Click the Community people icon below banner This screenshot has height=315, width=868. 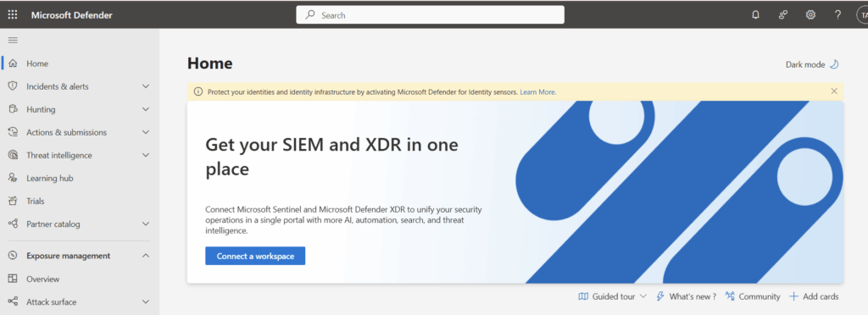pyautogui.click(x=730, y=296)
